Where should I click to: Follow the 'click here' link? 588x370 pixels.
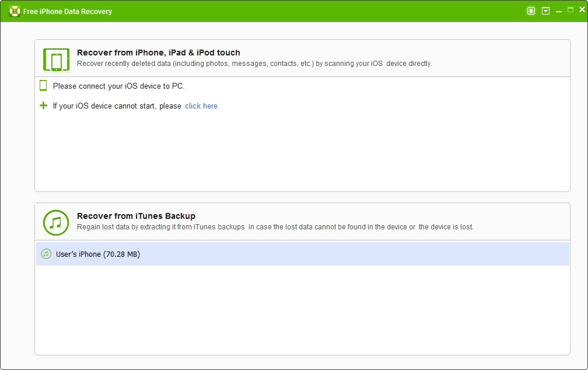tap(202, 106)
